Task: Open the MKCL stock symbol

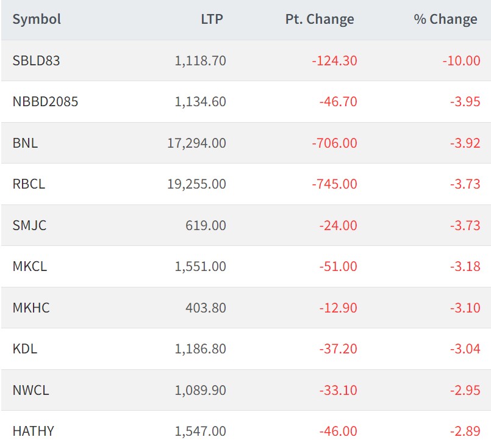Action: point(29,267)
